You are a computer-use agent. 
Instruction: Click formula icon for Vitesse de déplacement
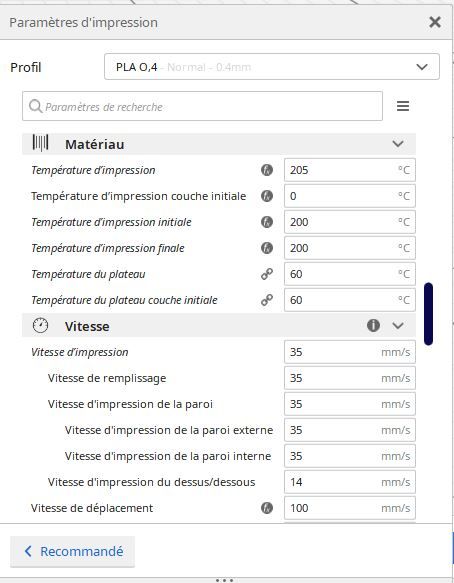[267, 508]
